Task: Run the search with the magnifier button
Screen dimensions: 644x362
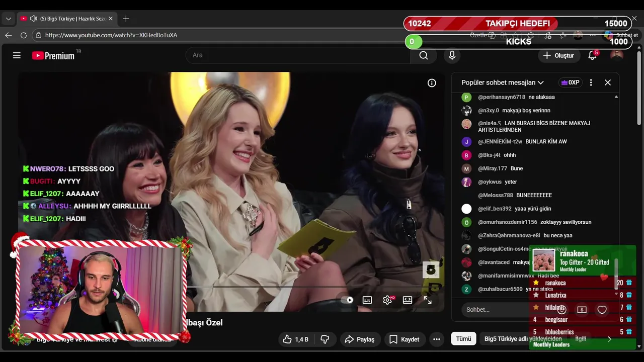Action: [x=424, y=55]
